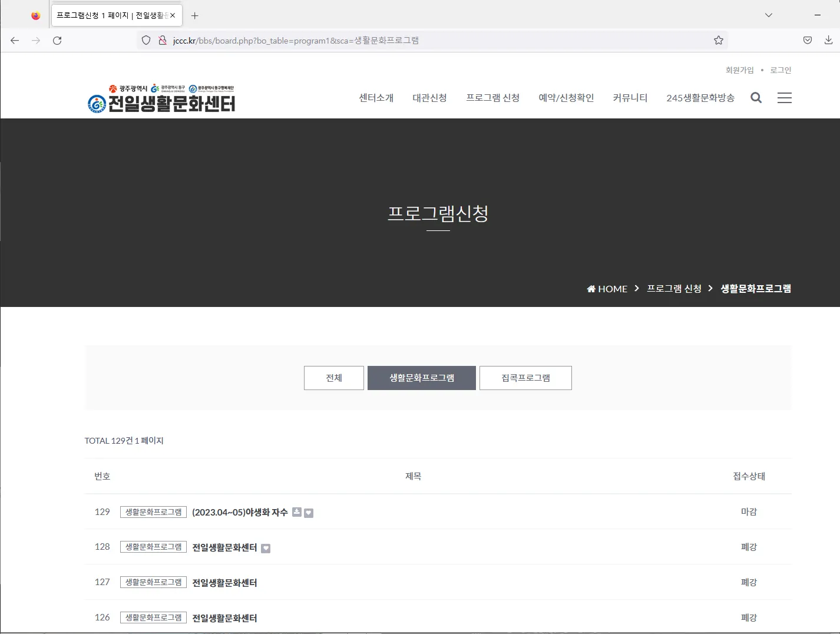This screenshot has height=634, width=840.
Task: Open the Pocket save icon
Action: coord(808,40)
